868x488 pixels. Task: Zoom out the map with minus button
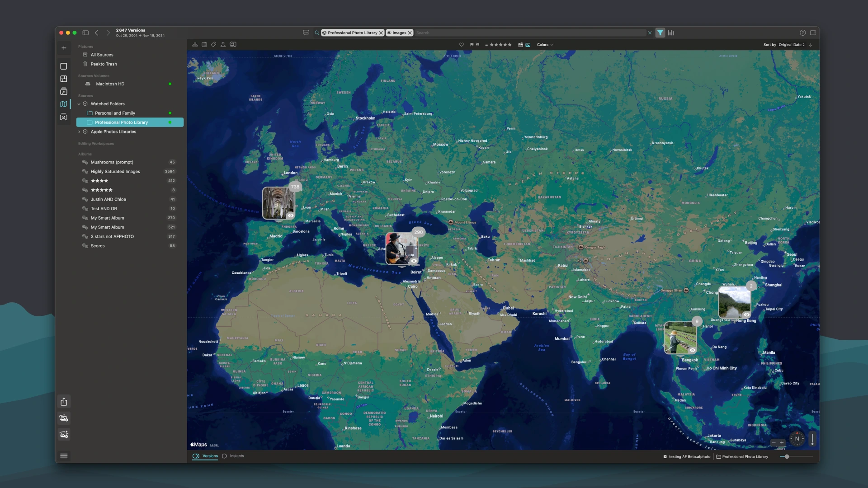774,442
